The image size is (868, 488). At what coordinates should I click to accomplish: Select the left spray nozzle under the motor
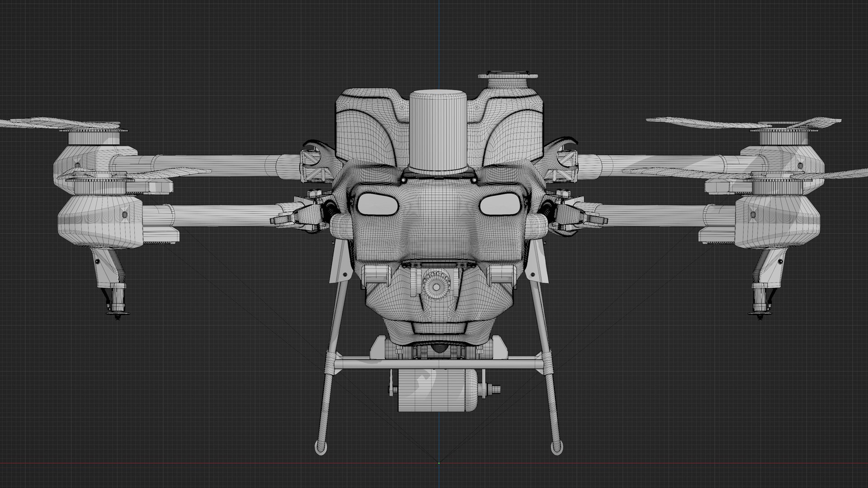click(118, 302)
